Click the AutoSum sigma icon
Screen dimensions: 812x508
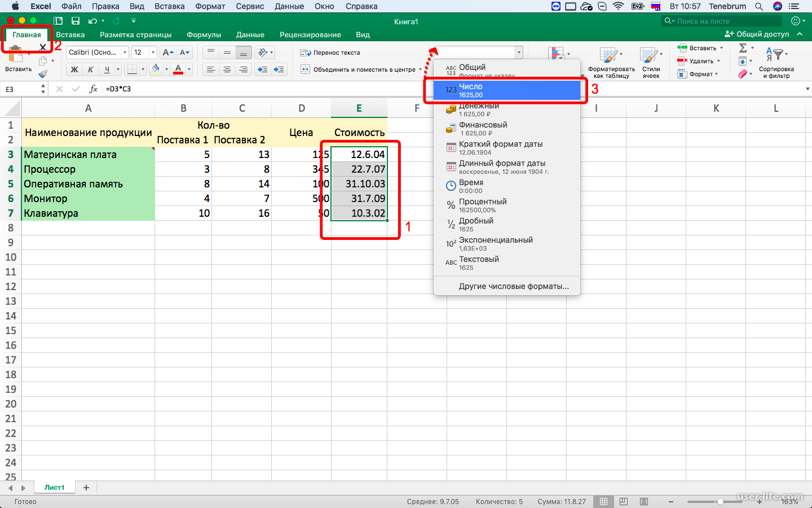(743, 48)
